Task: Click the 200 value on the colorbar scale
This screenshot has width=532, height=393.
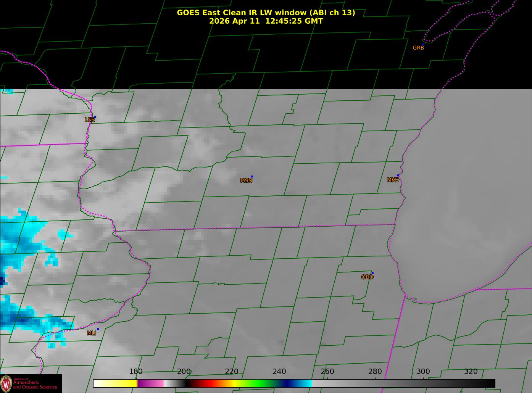Action: click(x=184, y=371)
